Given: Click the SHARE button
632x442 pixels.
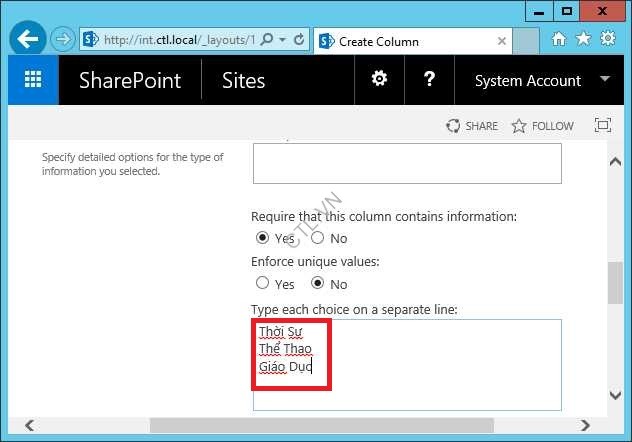Looking at the screenshot, I should tap(472, 126).
